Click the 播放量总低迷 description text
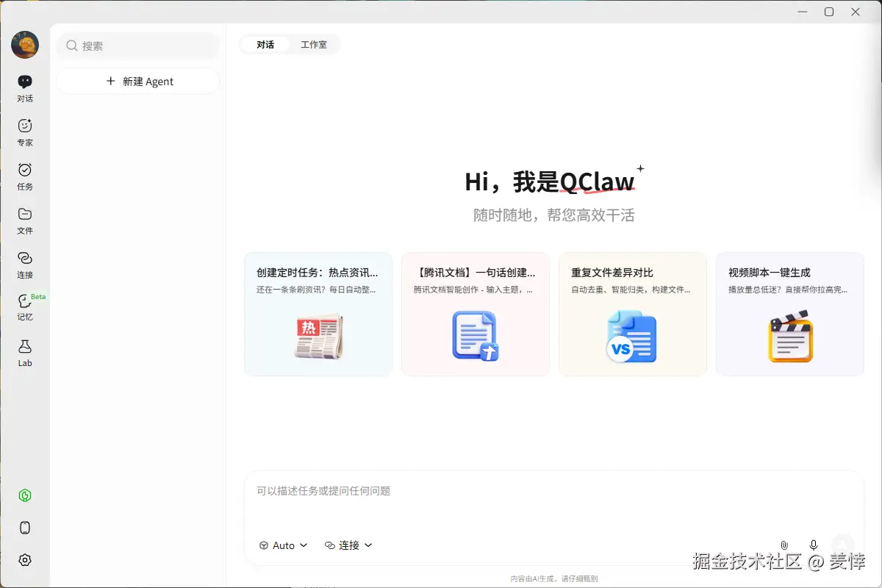 [788, 290]
